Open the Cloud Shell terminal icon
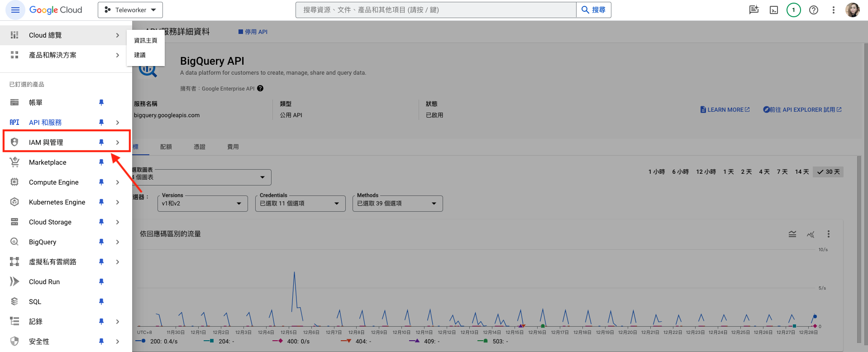The height and width of the screenshot is (352, 868). [774, 10]
